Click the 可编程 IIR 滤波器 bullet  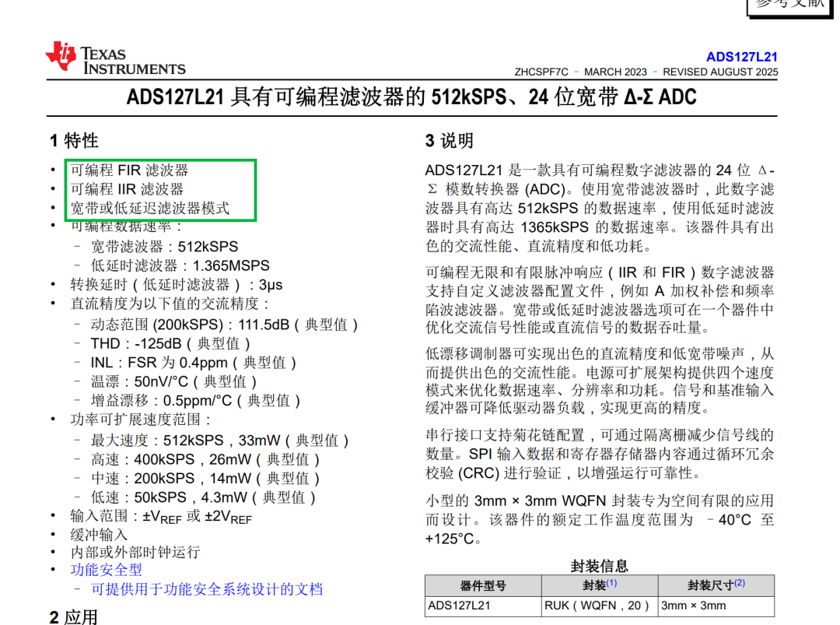coord(128,188)
